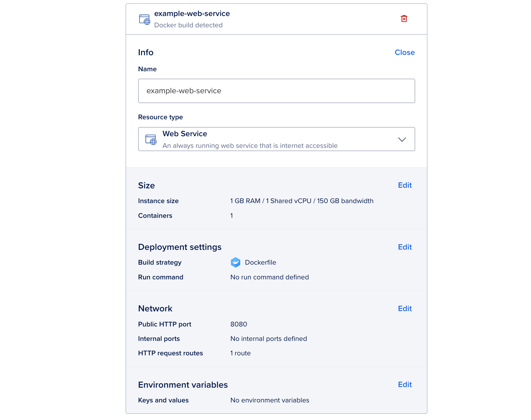
Task: Click the 'Keys and values' label
Action: [163, 400]
